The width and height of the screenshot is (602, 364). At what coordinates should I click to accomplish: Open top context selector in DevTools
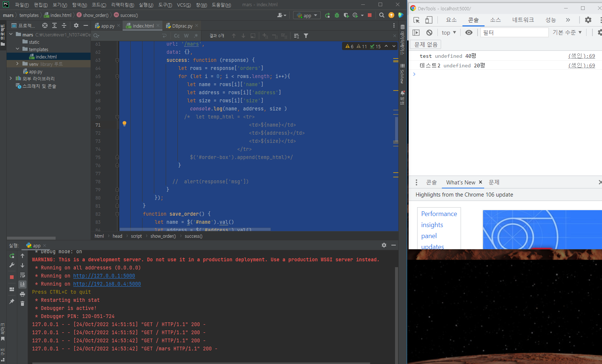(x=449, y=33)
